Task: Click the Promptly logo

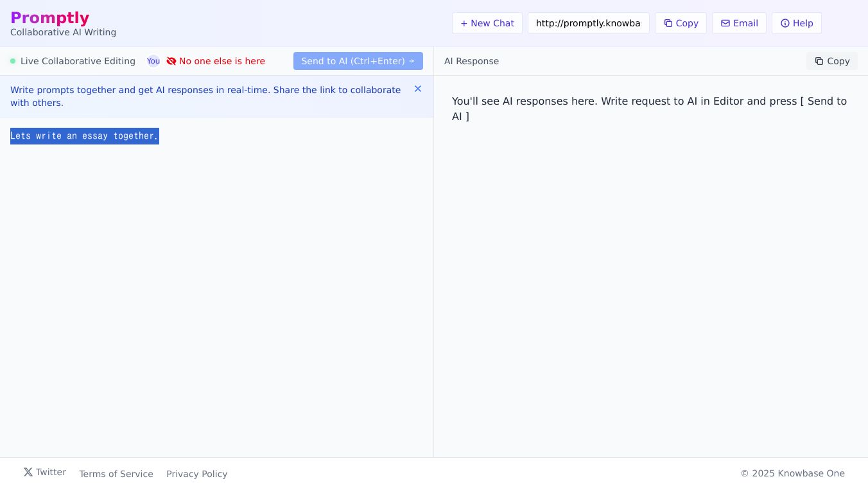Action: [x=49, y=18]
